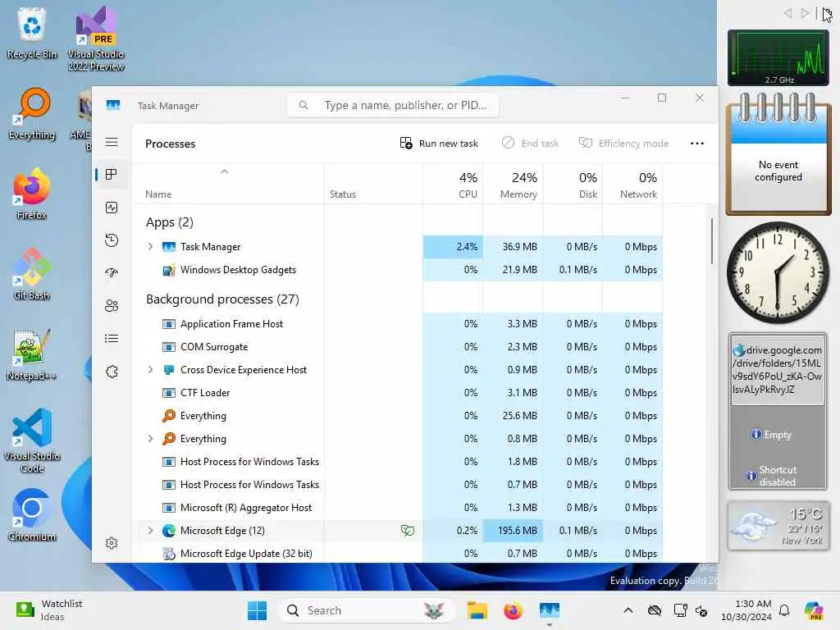The width and height of the screenshot is (840, 630).
Task: Open the Watchlist Ideas widget on taskbar
Action: (x=49, y=610)
